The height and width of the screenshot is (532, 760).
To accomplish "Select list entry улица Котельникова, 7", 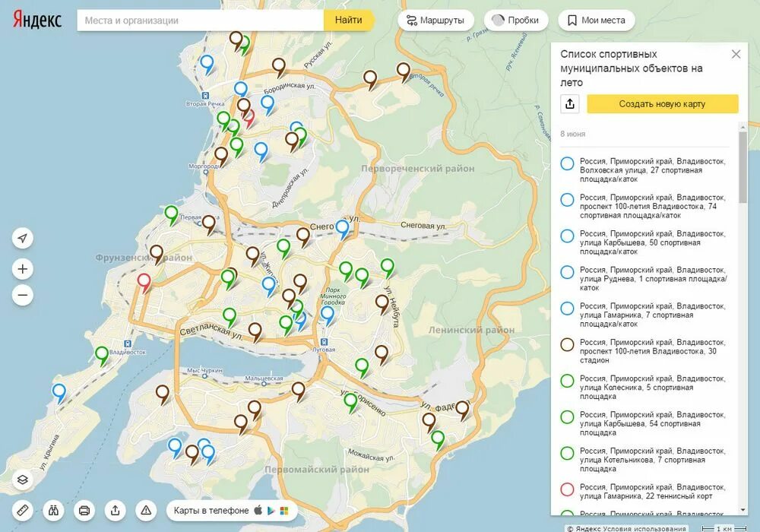I will [x=644, y=460].
